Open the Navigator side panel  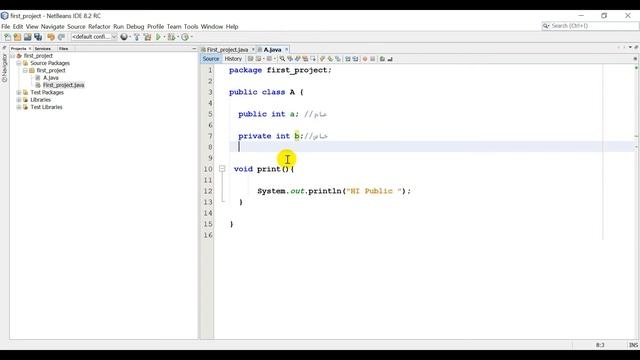pos(4,67)
